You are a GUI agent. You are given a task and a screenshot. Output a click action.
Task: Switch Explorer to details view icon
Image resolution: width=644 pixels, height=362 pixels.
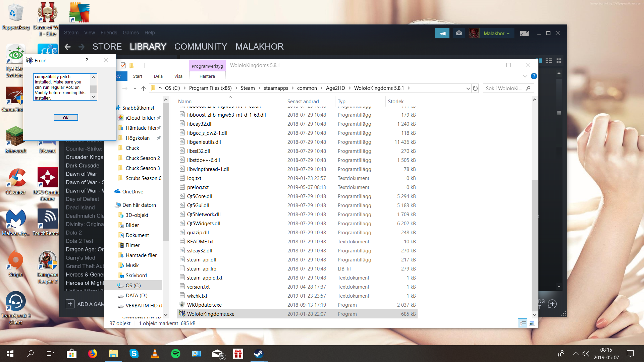523,323
